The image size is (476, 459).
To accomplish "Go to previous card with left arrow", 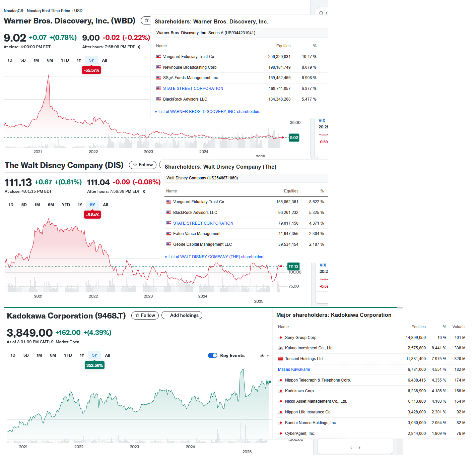I will pos(351,448).
